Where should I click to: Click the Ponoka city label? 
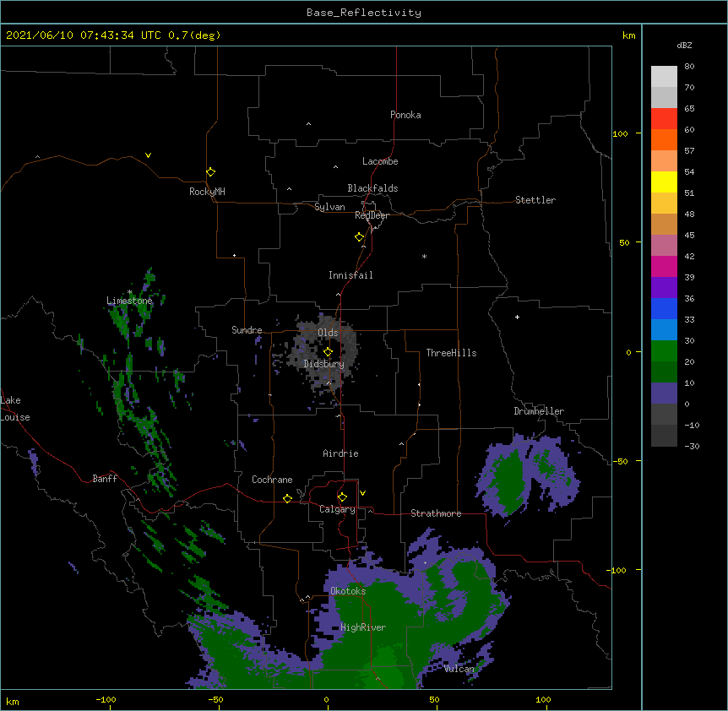[405, 115]
